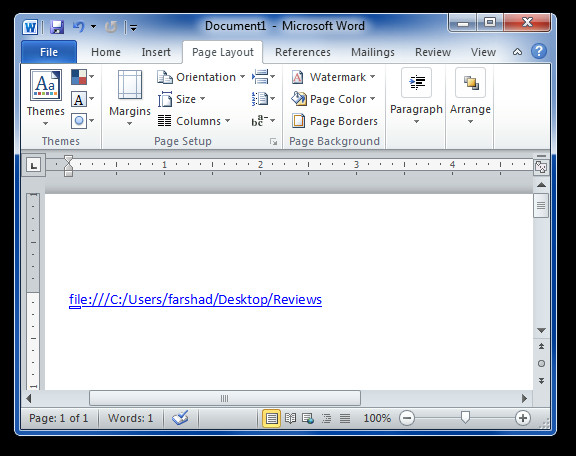Viewport: 576px width, 456px height.
Task: Select the Page Layout tab
Action: (x=223, y=52)
